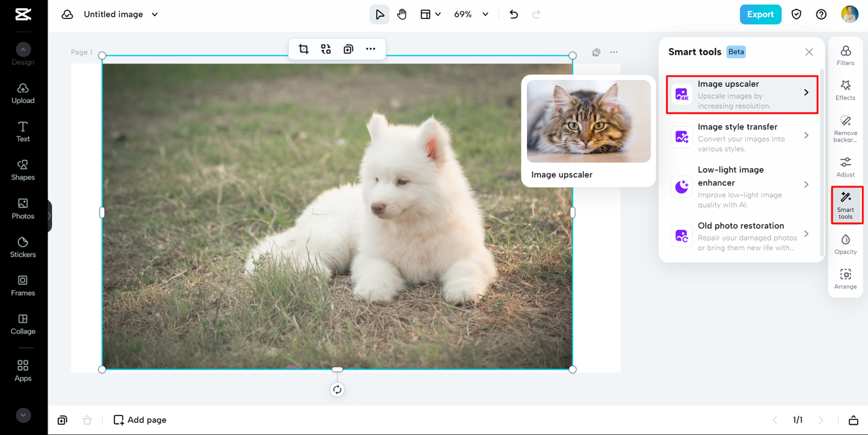The image size is (868, 435).
Task: Open the Text panel
Action: [x=23, y=132]
